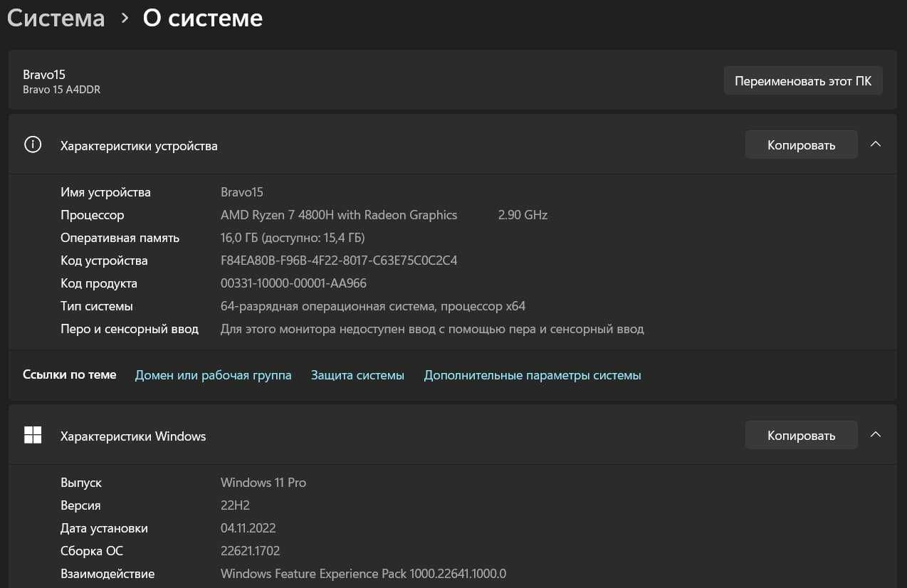
Task: Click the Выпуск label
Action: [x=81, y=483]
